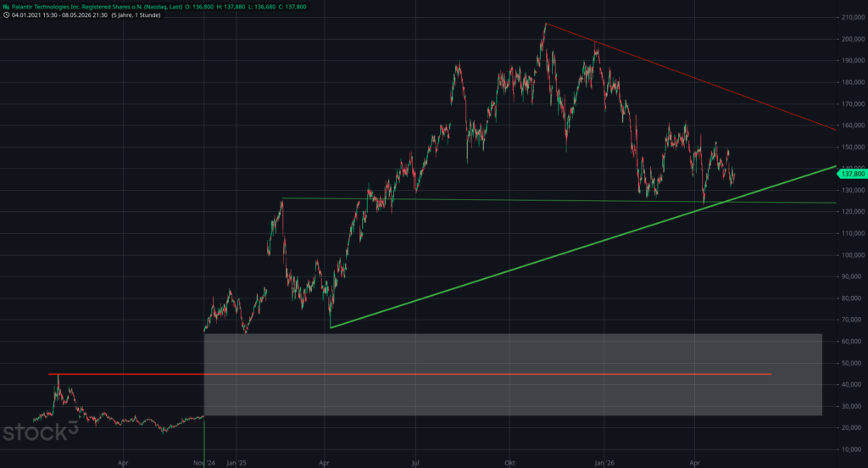The width and height of the screenshot is (868, 468).
Task: Click the 130,000 price axis label
Action: pyautogui.click(x=853, y=190)
